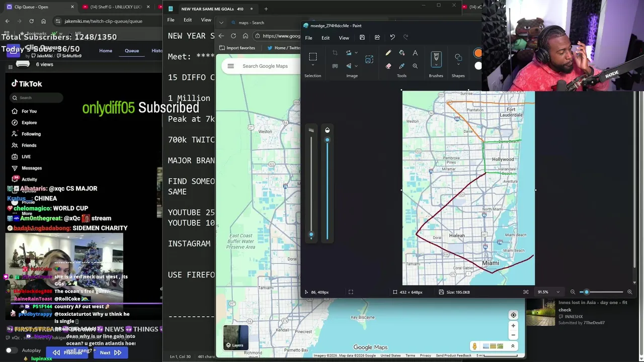Click the zoom in magnifier in Paint status bar
644x362 pixels.
pos(629,292)
